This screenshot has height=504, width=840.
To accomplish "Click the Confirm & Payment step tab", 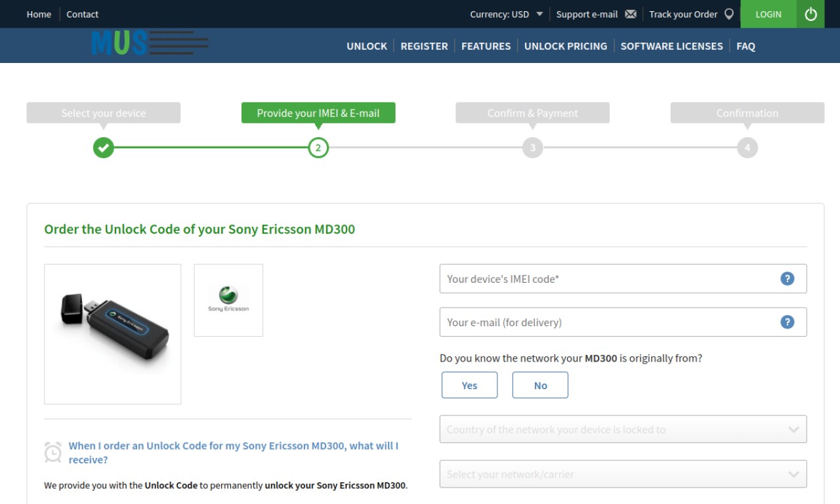I will coord(533,113).
